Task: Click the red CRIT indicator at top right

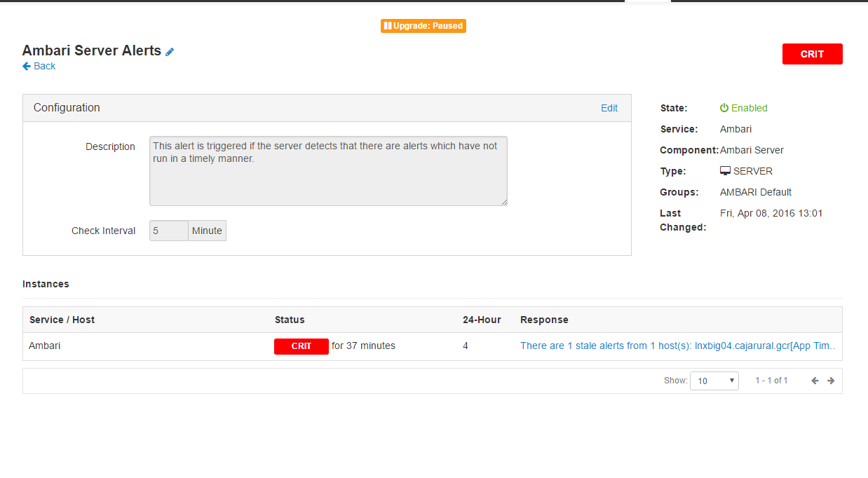Action: pos(812,54)
